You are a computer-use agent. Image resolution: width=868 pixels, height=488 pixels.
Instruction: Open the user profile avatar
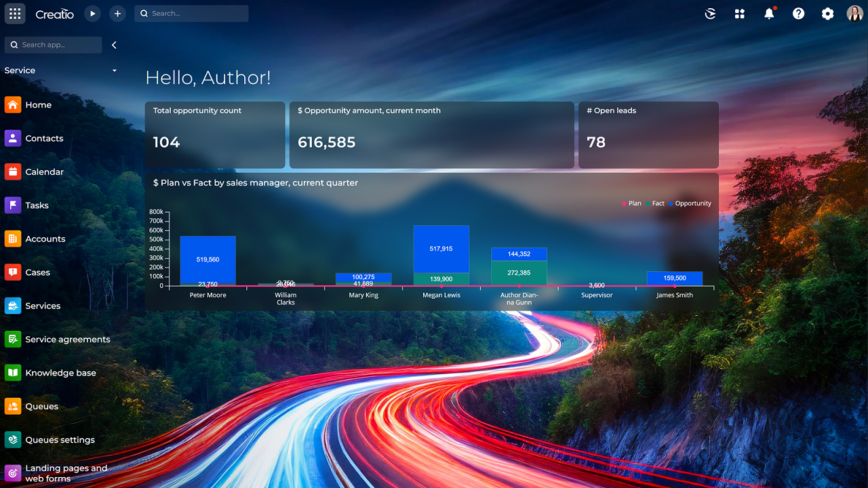(x=855, y=14)
